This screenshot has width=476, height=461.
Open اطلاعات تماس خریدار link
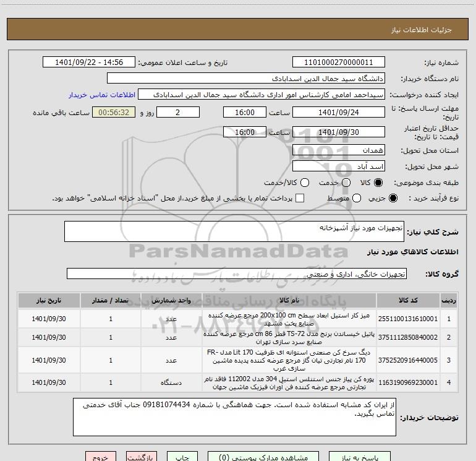(102, 95)
